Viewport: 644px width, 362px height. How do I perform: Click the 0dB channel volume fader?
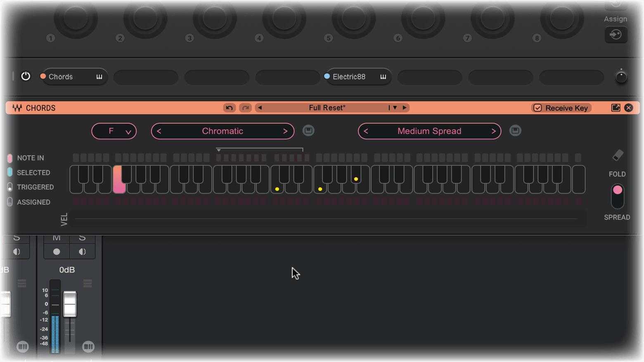coord(70,304)
